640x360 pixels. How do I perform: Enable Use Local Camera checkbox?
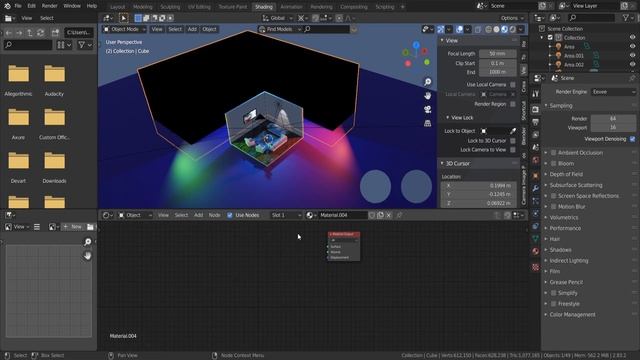(x=513, y=84)
